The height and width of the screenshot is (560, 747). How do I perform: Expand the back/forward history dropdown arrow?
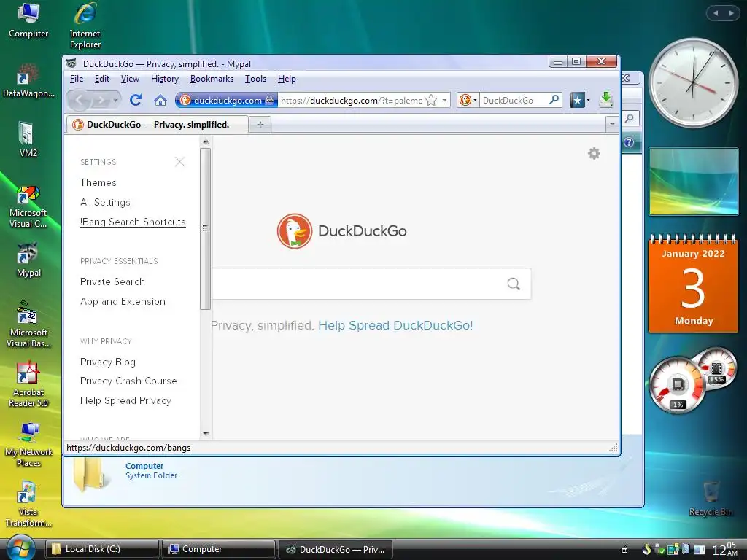point(115,101)
